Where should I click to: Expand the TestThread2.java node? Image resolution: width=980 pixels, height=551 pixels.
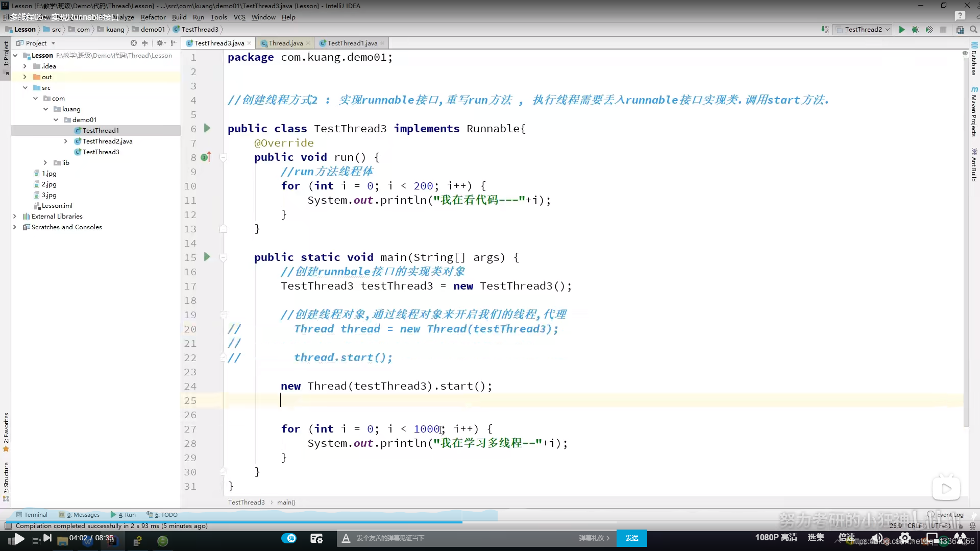(x=65, y=141)
